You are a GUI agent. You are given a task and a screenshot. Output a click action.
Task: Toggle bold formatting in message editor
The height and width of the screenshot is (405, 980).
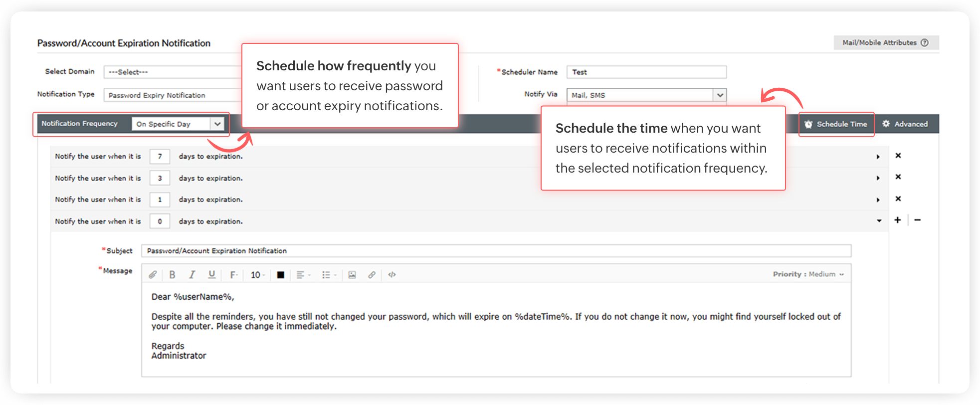172,275
